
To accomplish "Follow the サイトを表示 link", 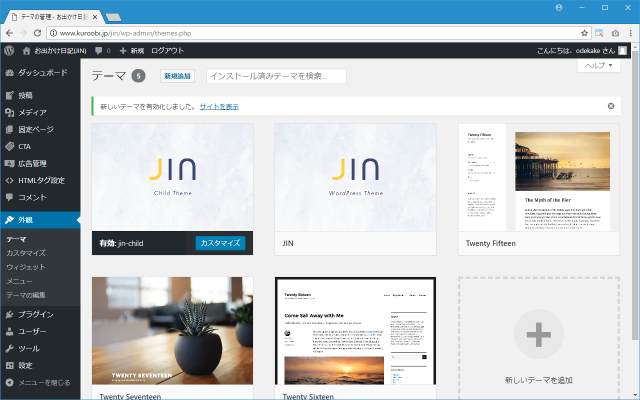I will (219, 107).
